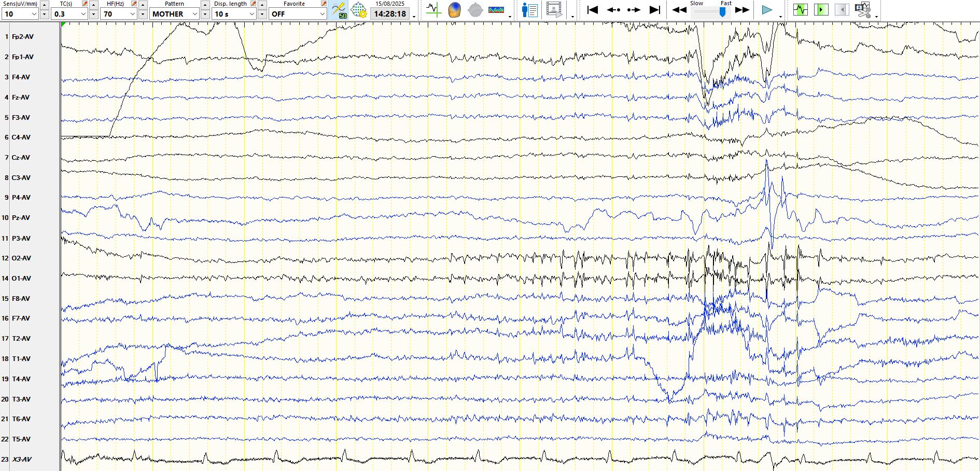This screenshot has height=471, width=980.
Task: Select the X3-AV channel label
Action: click(x=22, y=460)
